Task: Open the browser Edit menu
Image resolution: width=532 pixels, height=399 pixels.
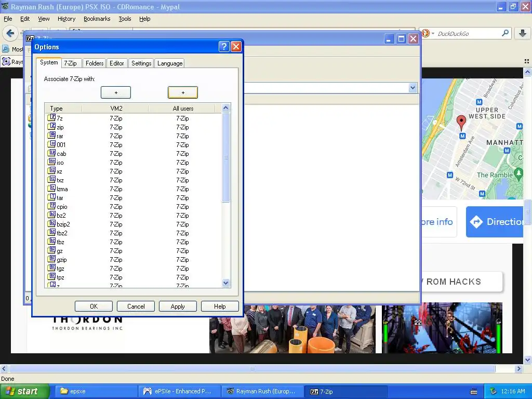Action: pos(25,19)
